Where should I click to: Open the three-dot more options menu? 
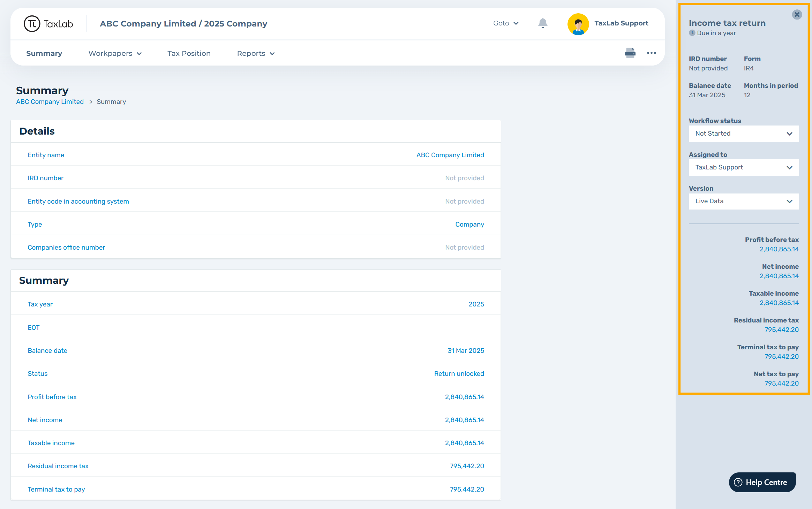(x=651, y=53)
